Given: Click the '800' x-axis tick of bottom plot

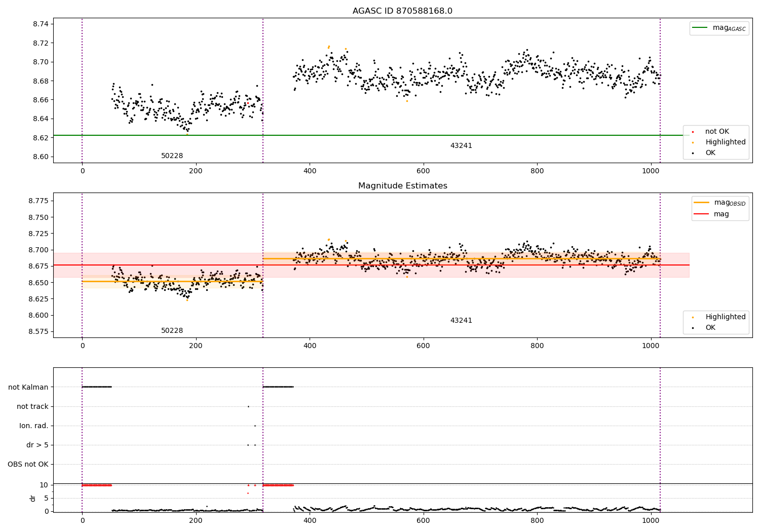Looking at the screenshot, I should (537, 520).
